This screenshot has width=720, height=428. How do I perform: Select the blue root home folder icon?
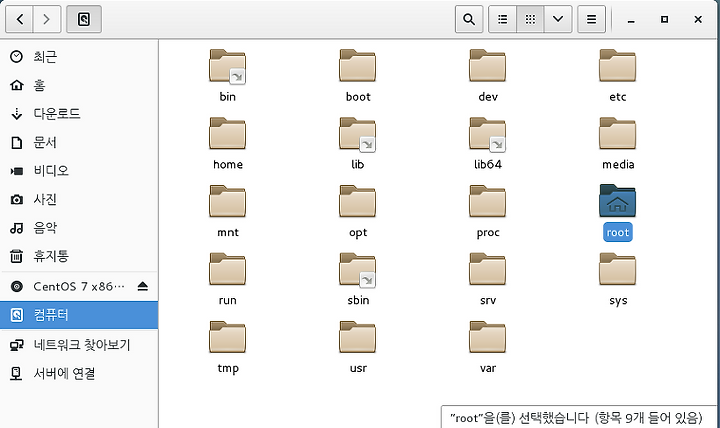(x=618, y=201)
